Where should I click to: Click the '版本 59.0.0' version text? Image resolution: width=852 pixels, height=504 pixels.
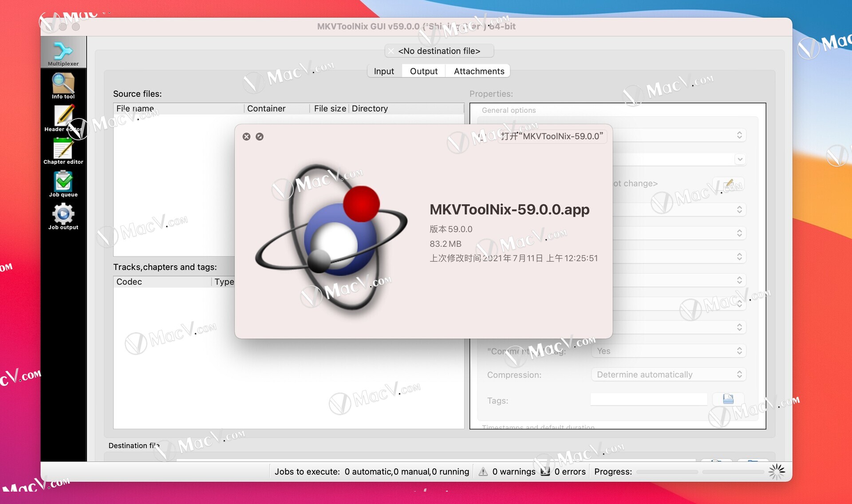pyautogui.click(x=451, y=229)
